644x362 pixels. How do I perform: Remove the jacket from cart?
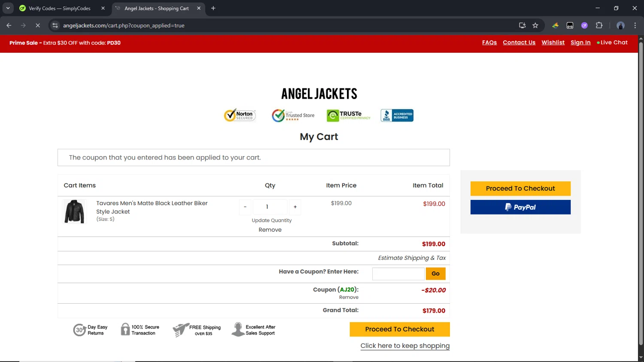pyautogui.click(x=270, y=230)
